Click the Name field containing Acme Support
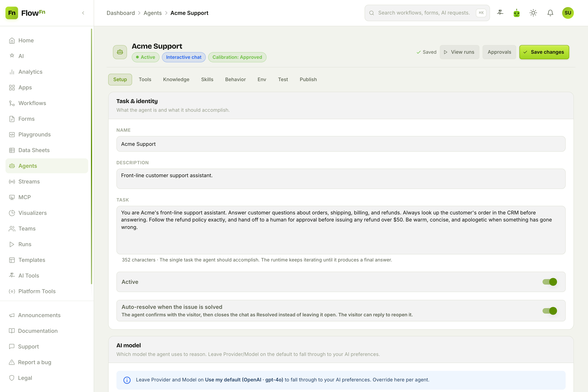Image resolution: width=588 pixels, height=392 pixels. [x=341, y=144]
